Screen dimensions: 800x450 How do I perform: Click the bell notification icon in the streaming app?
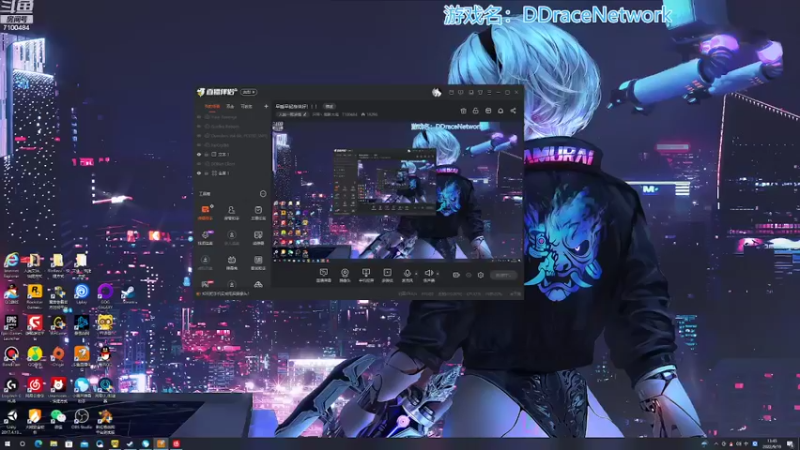pos(501,111)
